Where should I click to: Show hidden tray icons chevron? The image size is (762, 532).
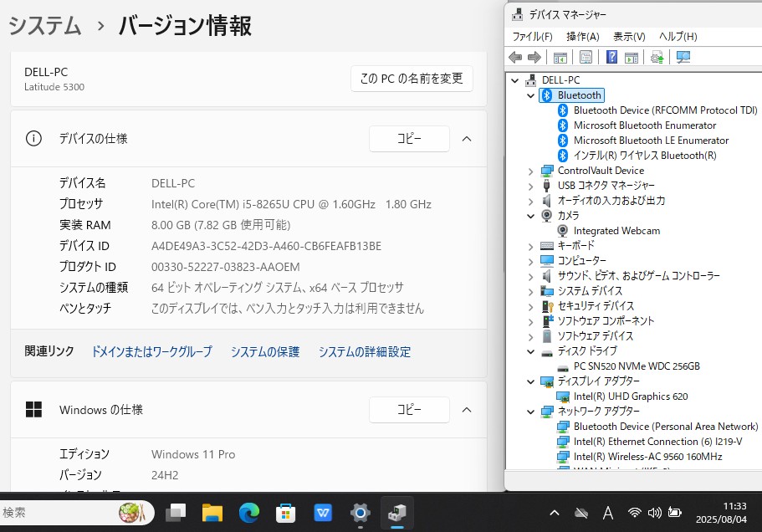pos(555,513)
